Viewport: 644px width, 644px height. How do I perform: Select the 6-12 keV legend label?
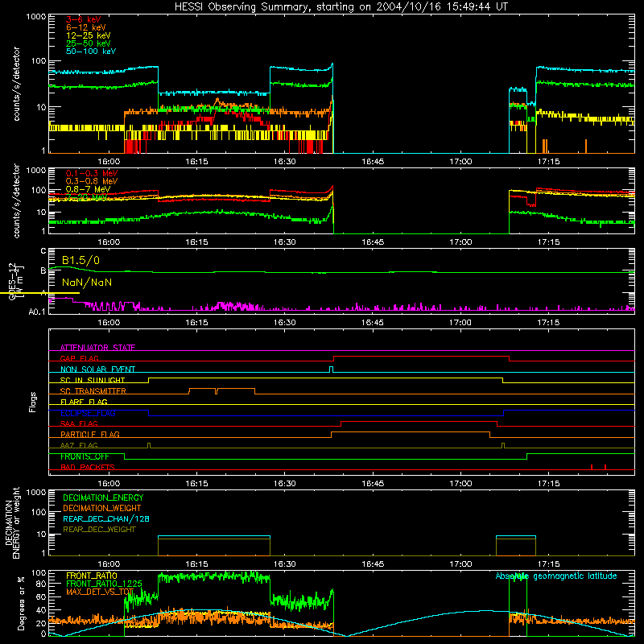pyautogui.click(x=86, y=27)
